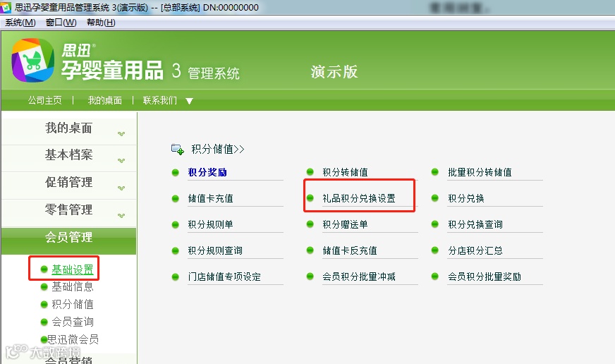The width and height of the screenshot is (615, 364).
Task: Click the green bullet beside 积分规则查询
Action: [176, 250]
